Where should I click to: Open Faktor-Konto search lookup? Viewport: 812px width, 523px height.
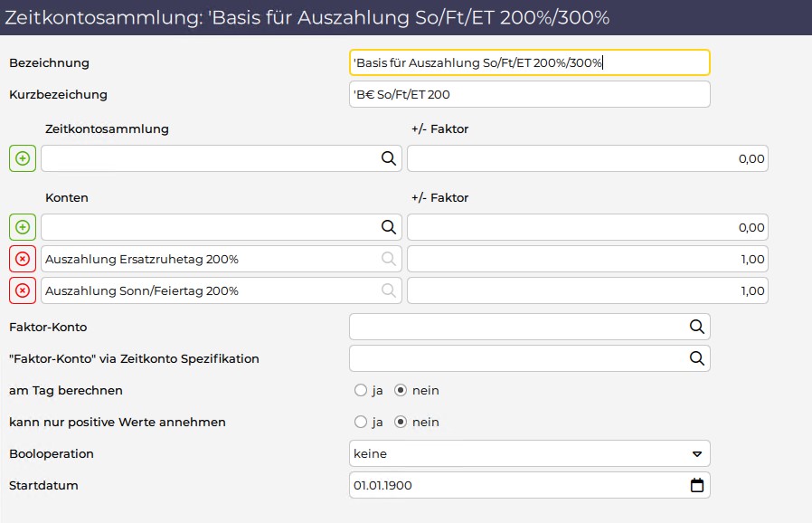(x=697, y=327)
